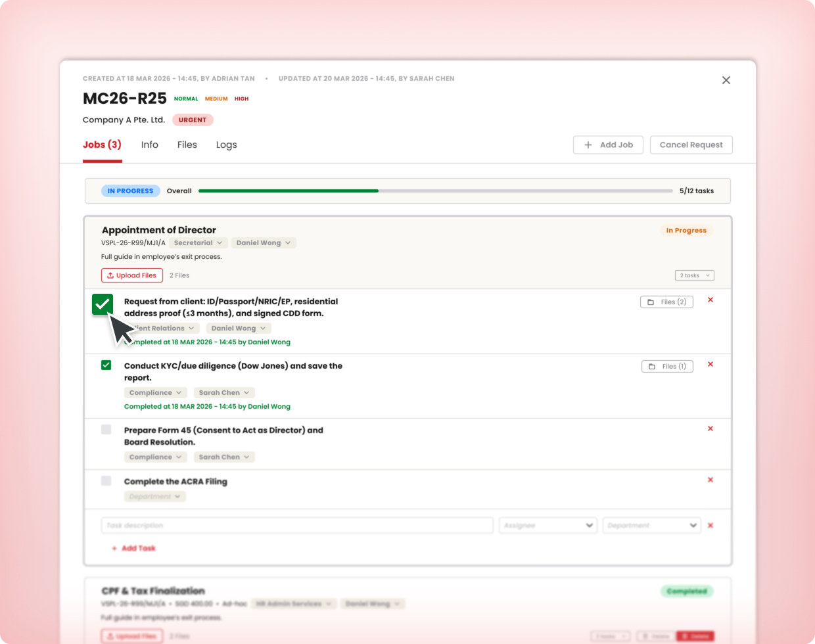
Task: Click the '2 Files' text
Action: 179,275
